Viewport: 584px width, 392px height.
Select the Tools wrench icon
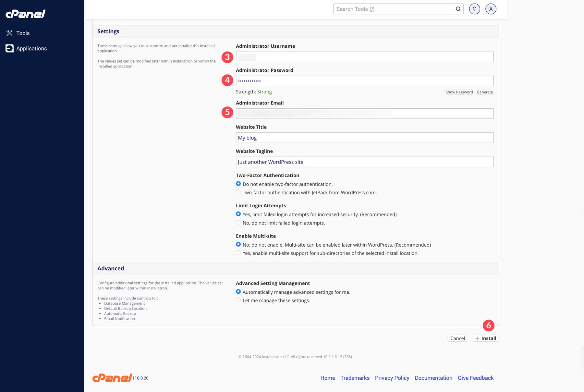(x=9, y=33)
